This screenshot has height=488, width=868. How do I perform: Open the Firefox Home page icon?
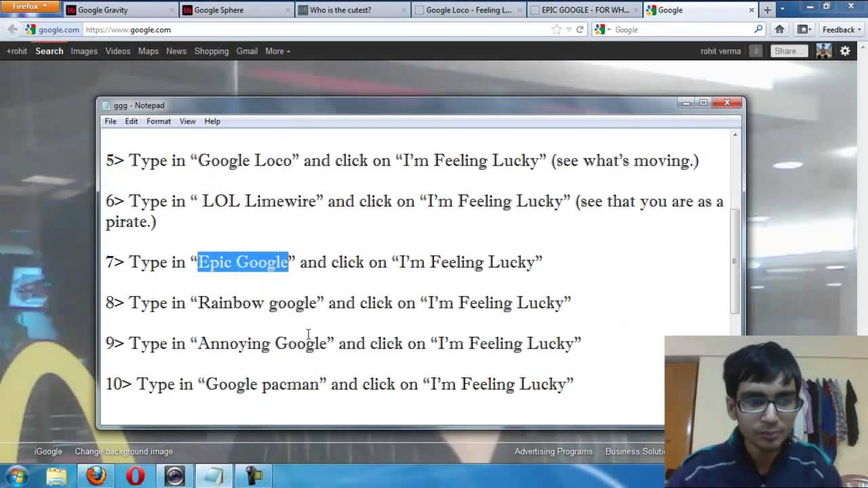(780, 29)
